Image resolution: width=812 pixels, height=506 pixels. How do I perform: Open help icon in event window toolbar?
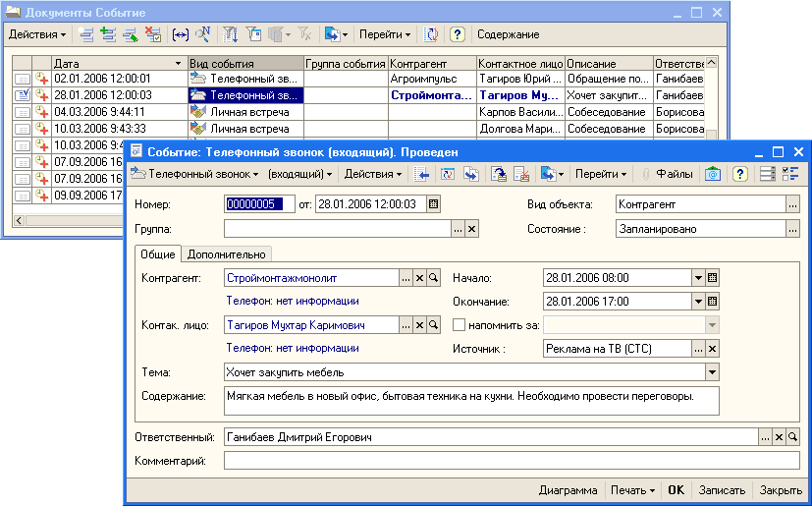click(x=739, y=174)
